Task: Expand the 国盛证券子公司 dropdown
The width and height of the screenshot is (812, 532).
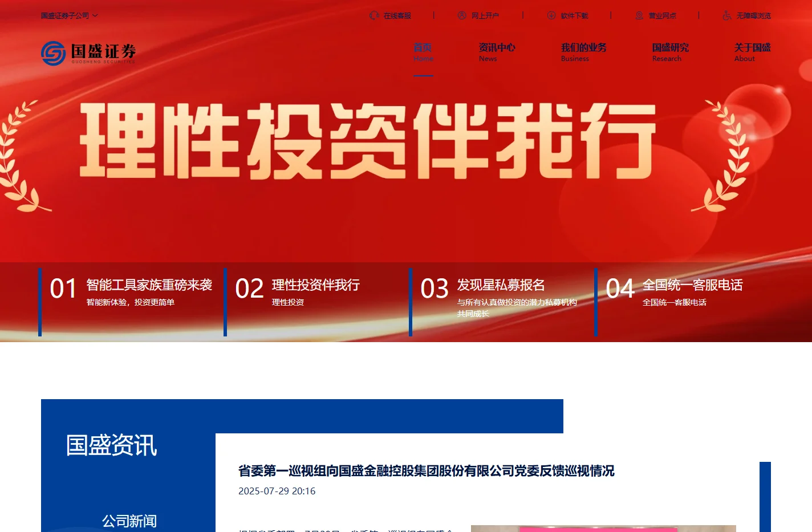Action: coord(69,15)
